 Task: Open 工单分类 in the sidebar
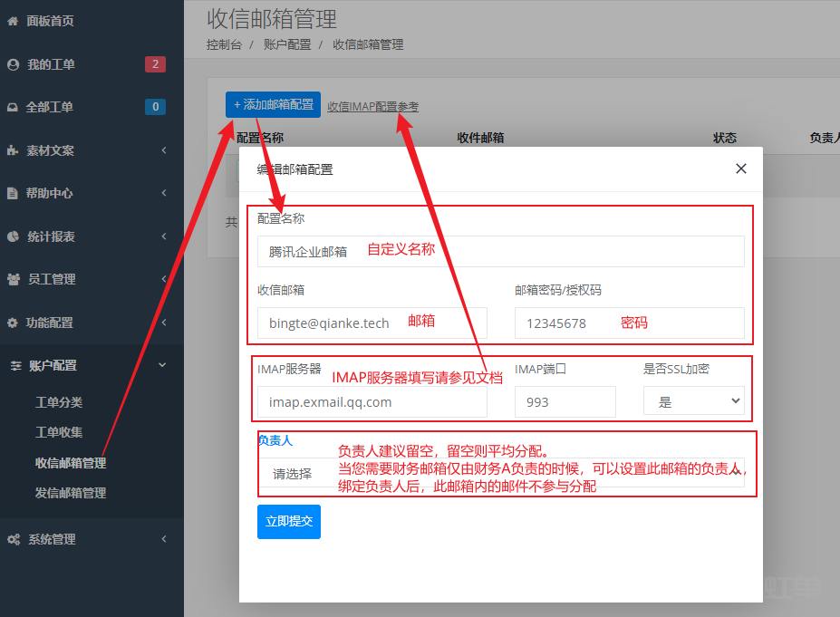pyautogui.click(x=59, y=402)
